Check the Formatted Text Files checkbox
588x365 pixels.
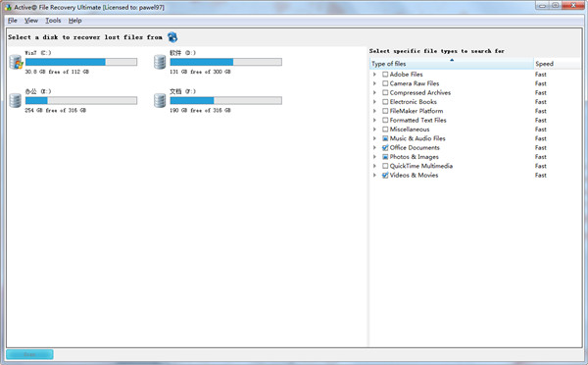[x=385, y=120]
